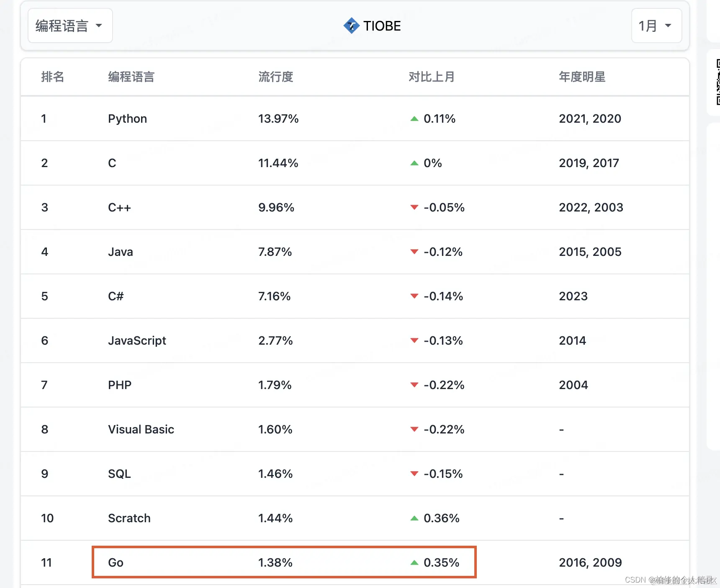
Task: Click the green up arrow in Scratch row
Action: pyautogui.click(x=414, y=518)
